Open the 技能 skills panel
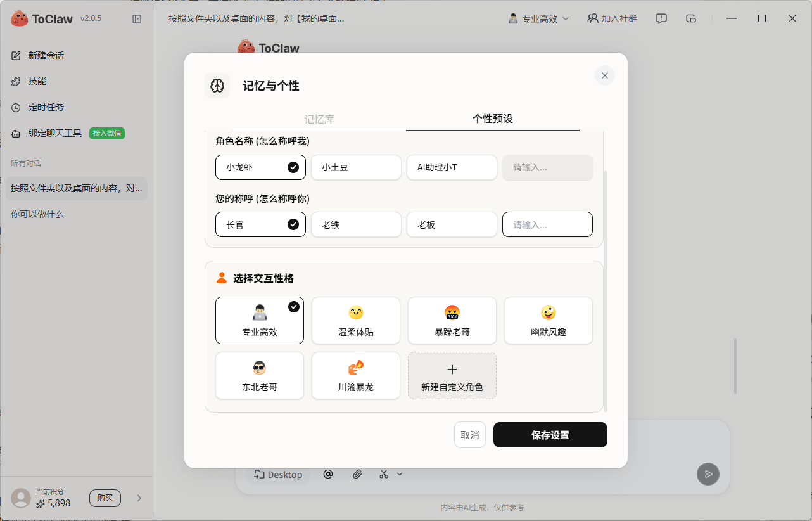Image resolution: width=812 pixels, height=521 pixels. tap(38, 81)
